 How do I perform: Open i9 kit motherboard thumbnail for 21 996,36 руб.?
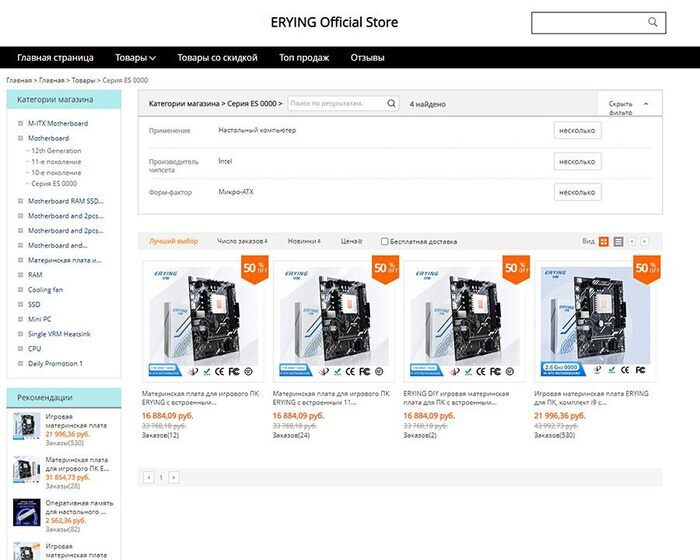[595, 321]
